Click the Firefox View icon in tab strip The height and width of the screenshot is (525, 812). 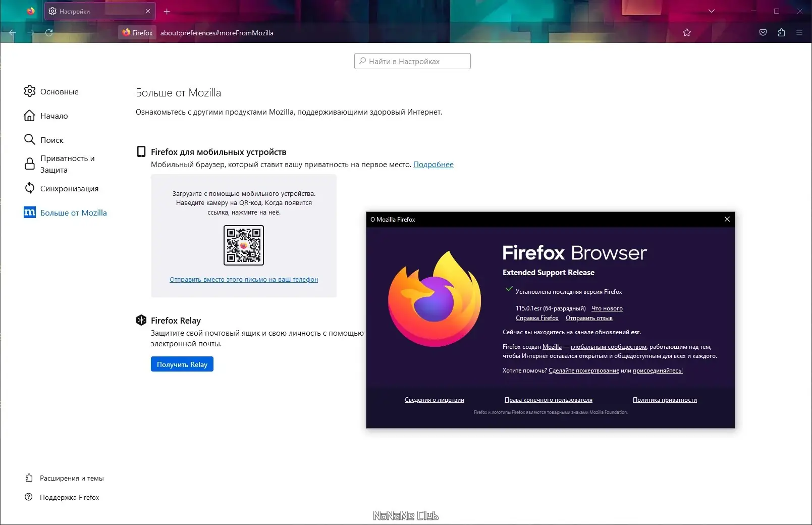point(31,11)
